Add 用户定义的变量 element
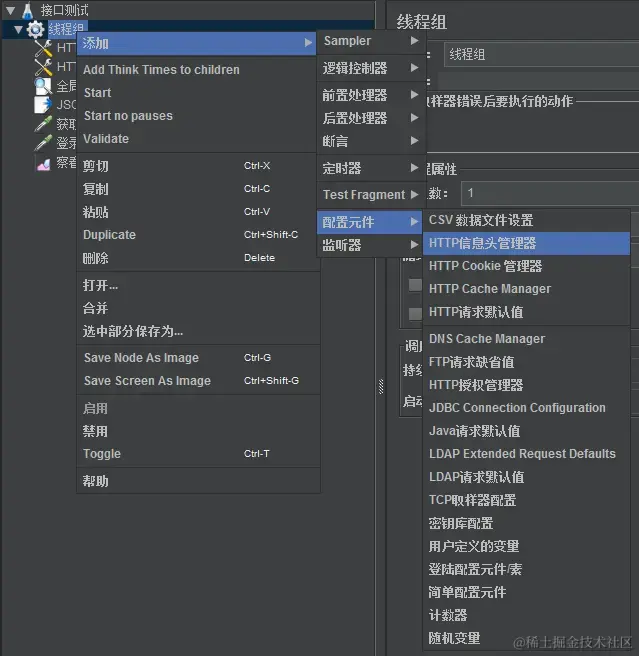The width and height of the screenshot is (639, 656). (526, 546)
